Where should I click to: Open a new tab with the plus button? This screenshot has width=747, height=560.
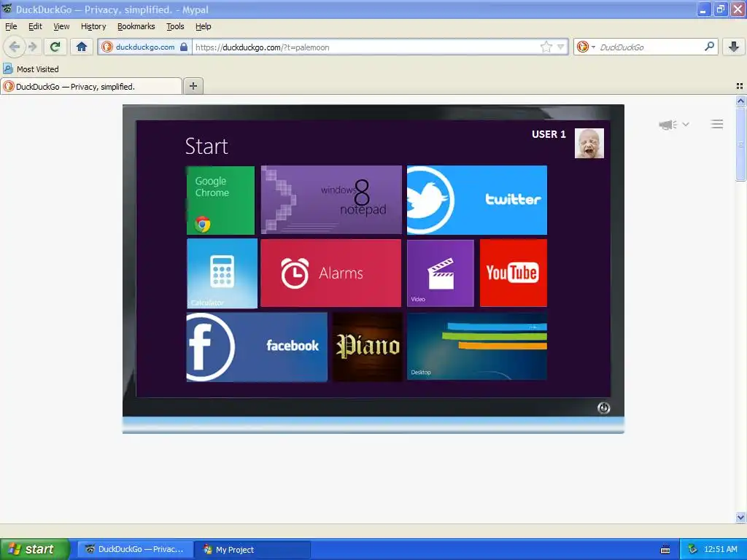pos(193,86)
